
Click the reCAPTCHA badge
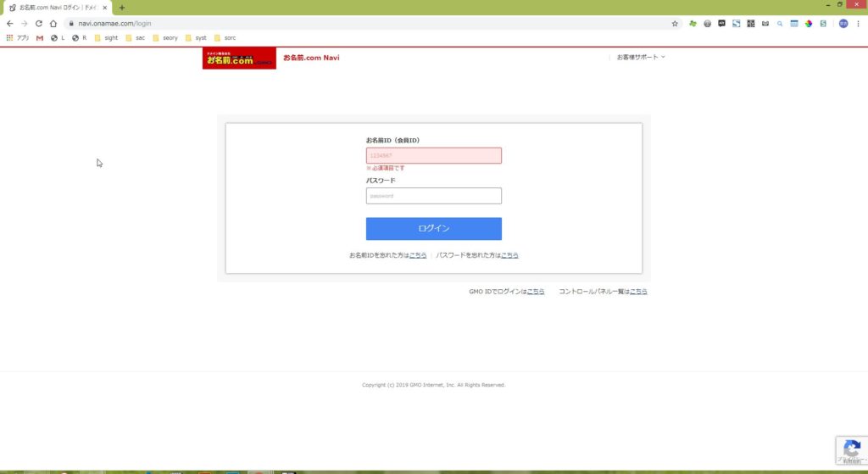pyautogui.click(x=851, y=449)
